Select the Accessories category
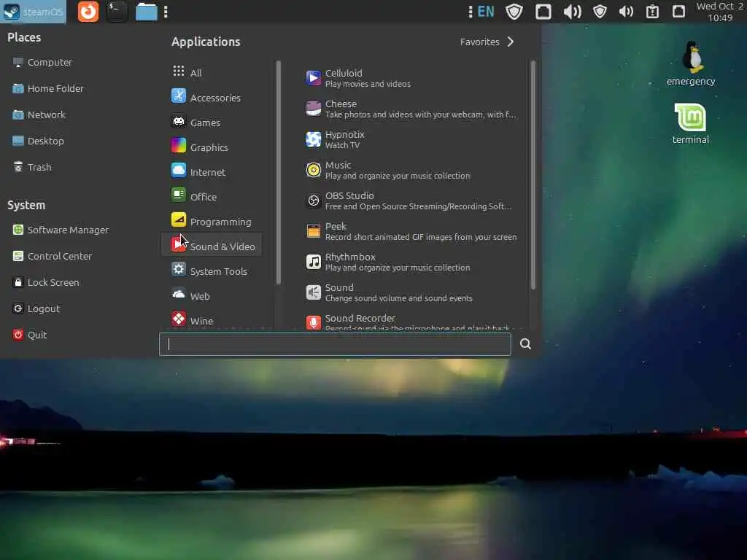The width and height of the screenshot is (747, 560). click(211, 98)
